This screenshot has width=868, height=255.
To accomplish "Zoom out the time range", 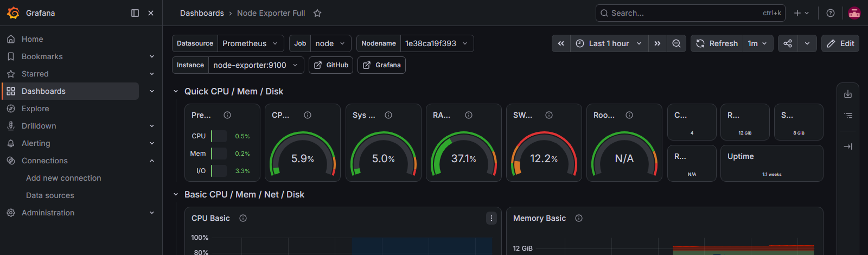I will pyautogui.click(x=676, y=43).
